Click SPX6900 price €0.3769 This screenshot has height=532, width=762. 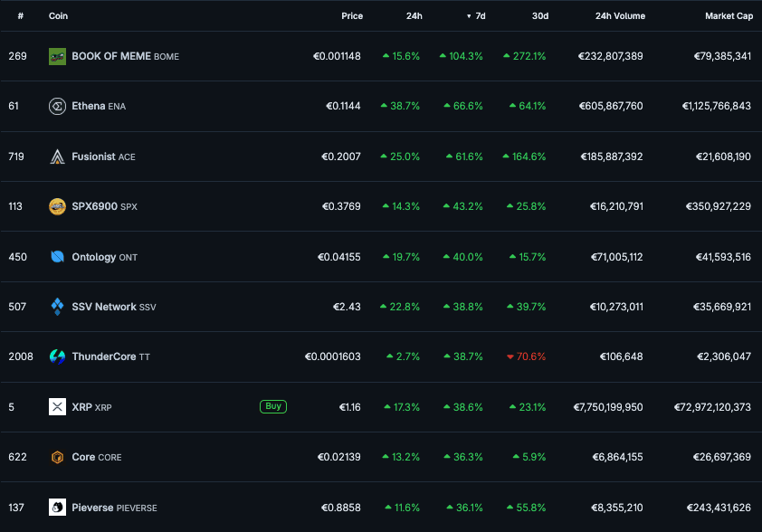click(x=341, y=206)
